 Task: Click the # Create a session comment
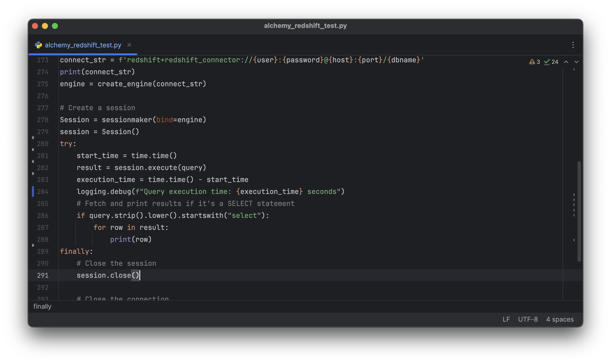point(97,108)
